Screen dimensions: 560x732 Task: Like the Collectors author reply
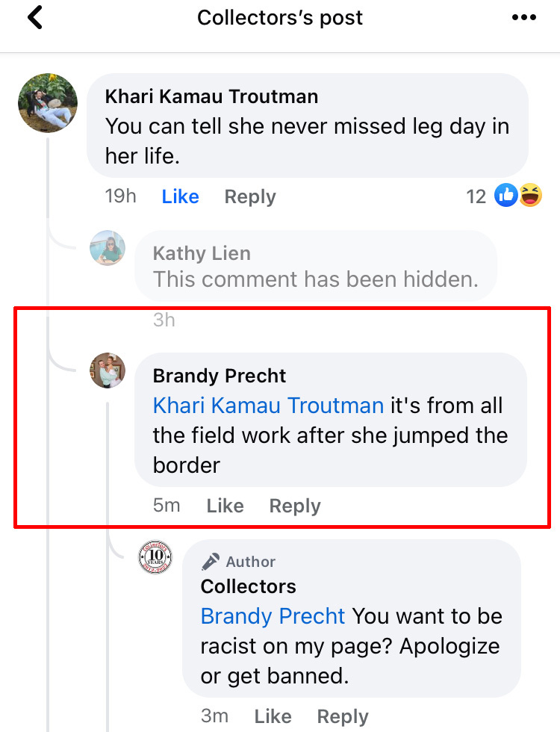pos(273,716)
